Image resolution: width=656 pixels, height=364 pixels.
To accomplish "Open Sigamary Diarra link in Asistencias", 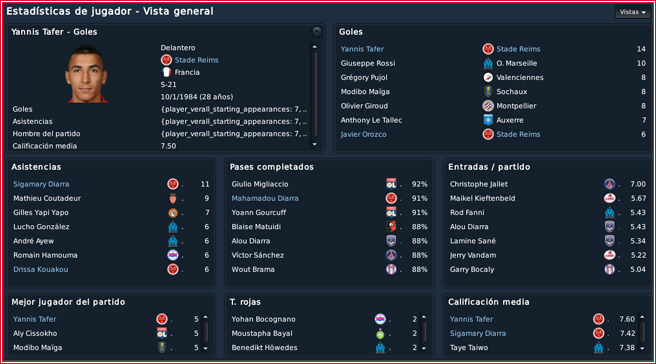I will (x=41, y=184).
